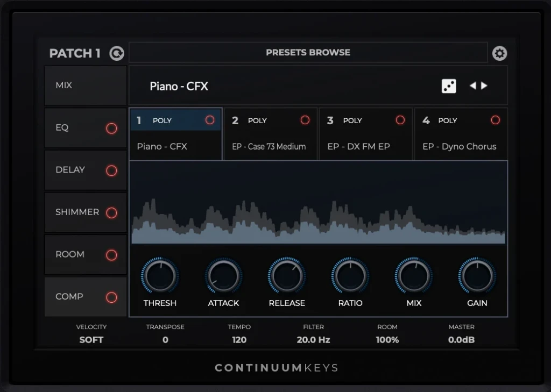The width and height of the screenshot is (551, 392).
Task: Select layer 3 EP - DX FM EP slot
Action: (x=366, y=134)
